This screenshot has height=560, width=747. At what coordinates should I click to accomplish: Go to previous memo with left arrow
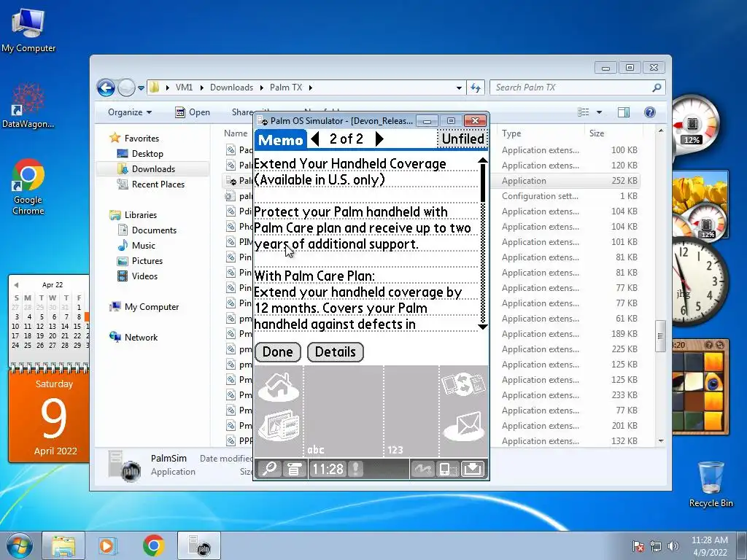314,139
